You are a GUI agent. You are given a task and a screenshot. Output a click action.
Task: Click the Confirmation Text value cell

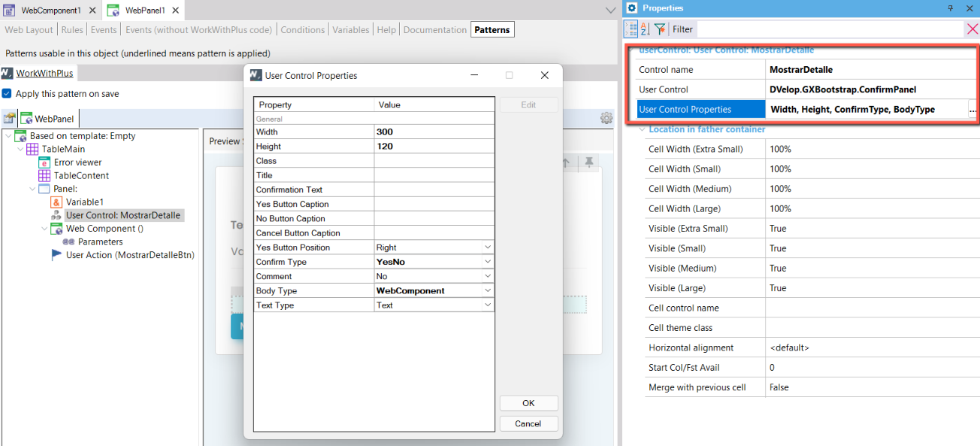434,190
